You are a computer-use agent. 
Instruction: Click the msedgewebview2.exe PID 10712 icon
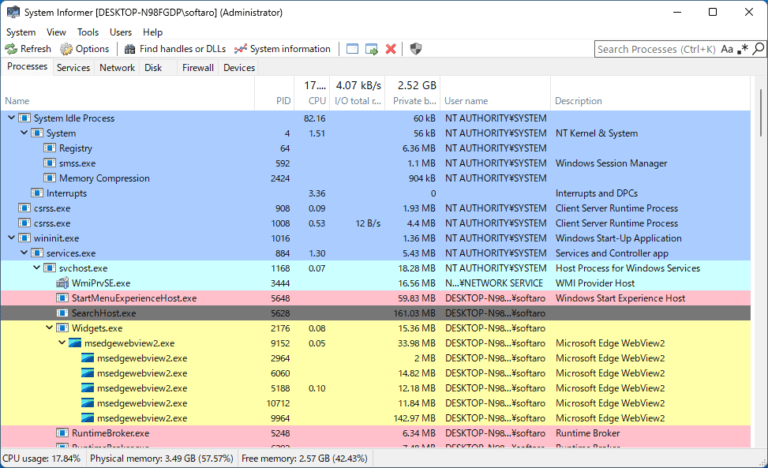tap(88, 403)
